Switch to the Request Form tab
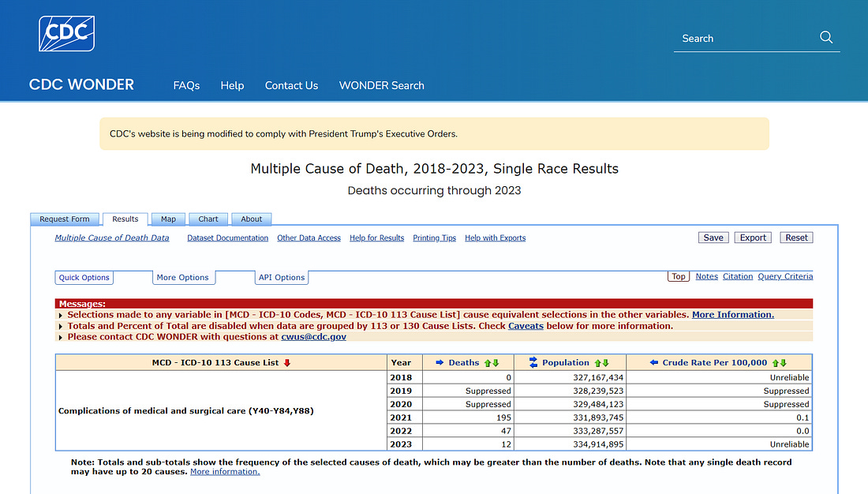The image size is (868, 494). (65, 219)
